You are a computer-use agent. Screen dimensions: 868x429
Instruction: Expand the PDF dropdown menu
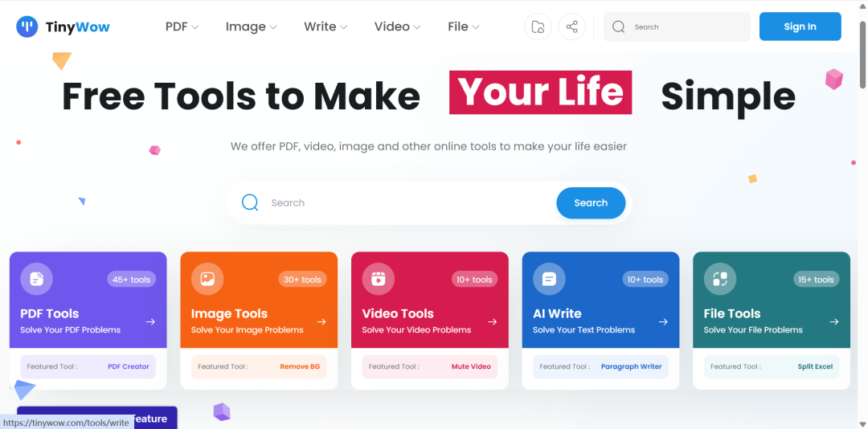(x=182, y=27)
